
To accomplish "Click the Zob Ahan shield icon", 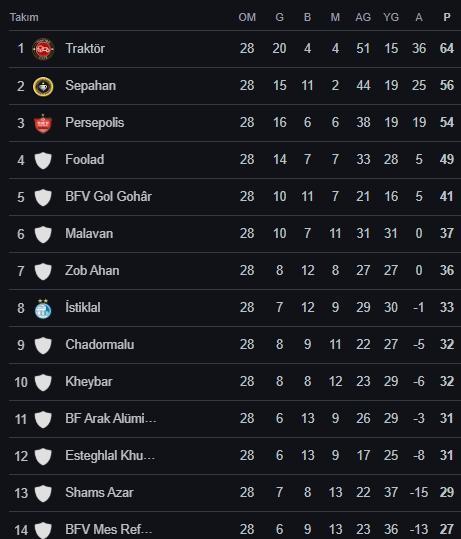I will (x=43, y=271).
